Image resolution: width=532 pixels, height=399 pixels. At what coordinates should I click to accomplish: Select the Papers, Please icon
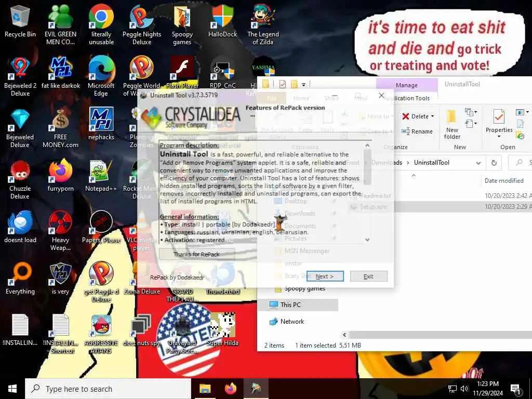coord(101,228)
